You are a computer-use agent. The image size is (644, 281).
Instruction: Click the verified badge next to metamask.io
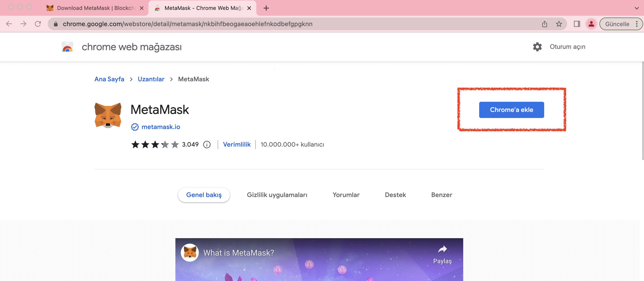coord(135,127)
